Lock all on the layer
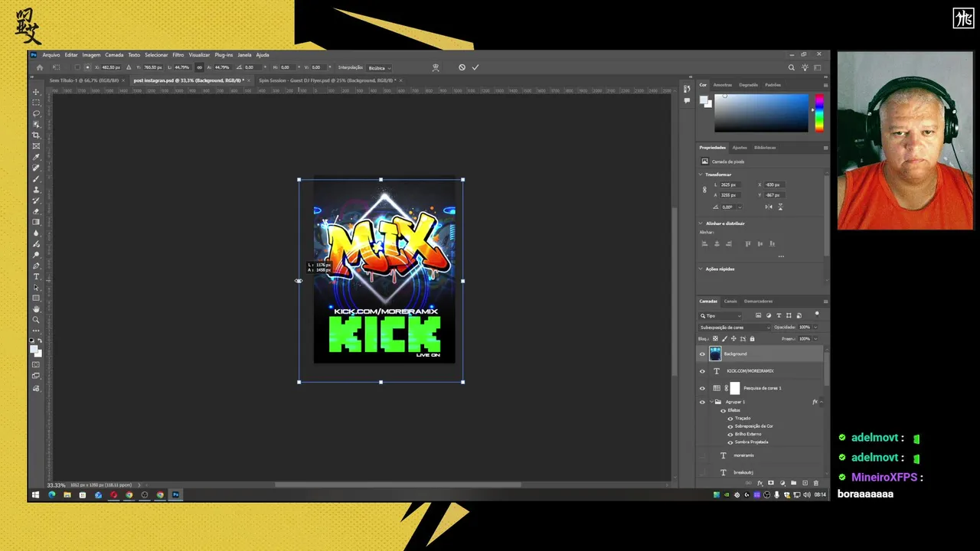Image resolution: width=980 pixels, height=551 pixels. tap(752, 338)
